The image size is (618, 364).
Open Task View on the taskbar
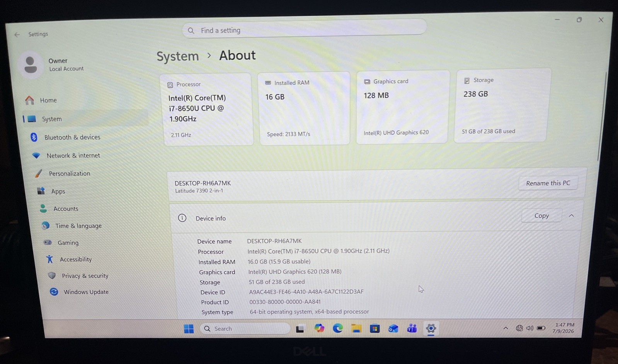pos(300,329)
